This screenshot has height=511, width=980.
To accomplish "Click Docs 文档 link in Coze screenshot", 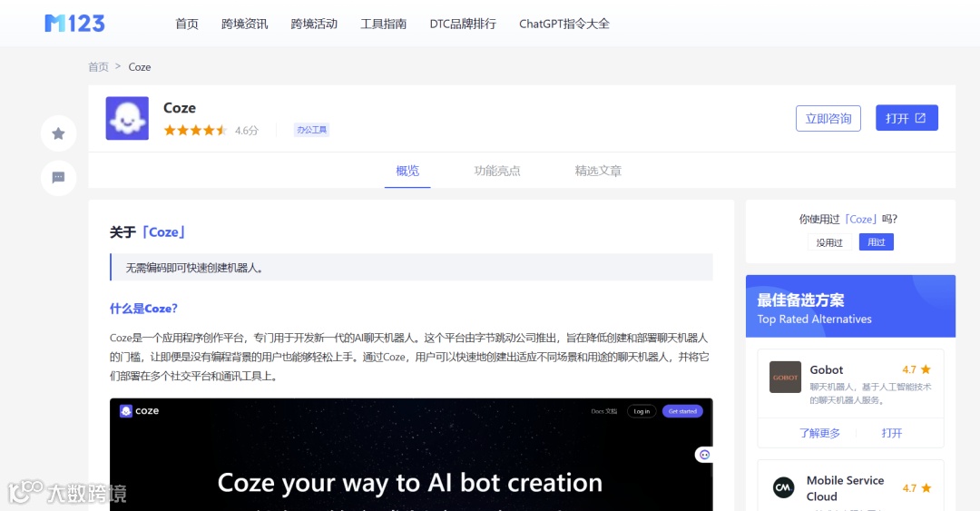I will coord(603,411).
